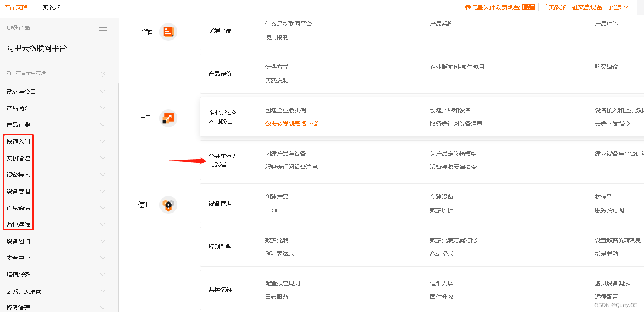This screenshot has width=644, height=312.
Task: Open the 企业版实例-包年包月 link
Action: point(457,67)
